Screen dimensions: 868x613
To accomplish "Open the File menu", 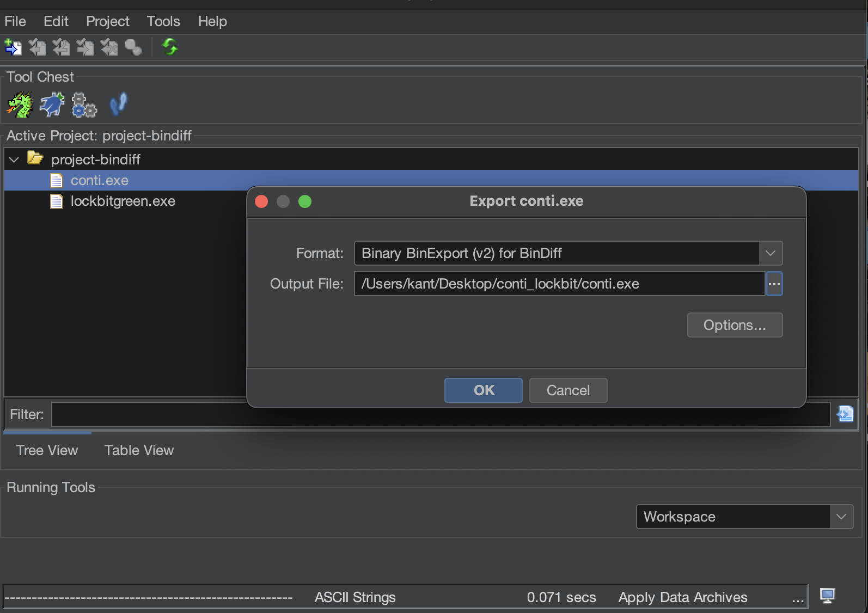I will tap(15, 21).
